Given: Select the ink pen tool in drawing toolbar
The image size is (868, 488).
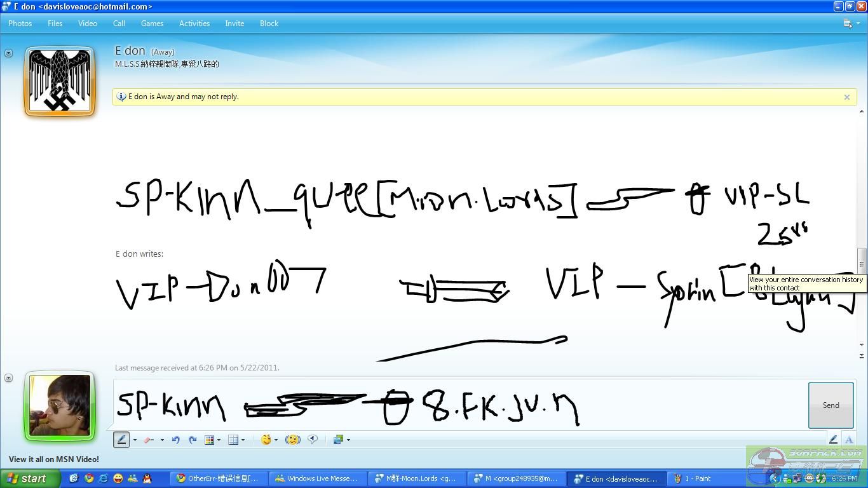Looking at the screenshot, I should coord(121,440).
